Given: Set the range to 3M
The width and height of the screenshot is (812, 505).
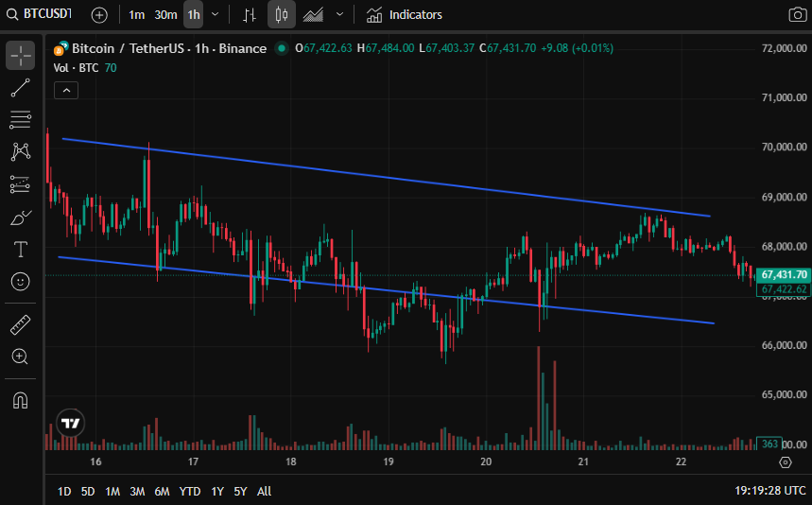Looking at the screenshot, I should [137, 491].
